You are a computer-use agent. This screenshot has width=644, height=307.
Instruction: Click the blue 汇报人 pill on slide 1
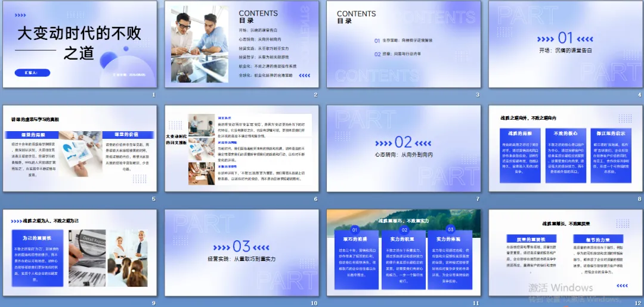32,73
